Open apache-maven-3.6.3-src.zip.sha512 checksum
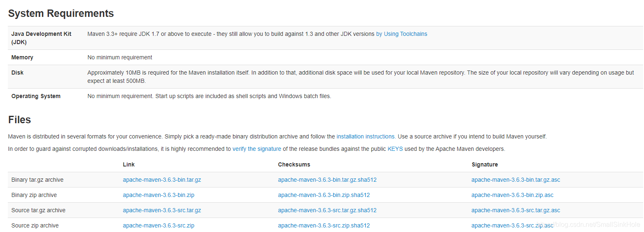This screenshot has width=644, height=232. pos(324,225)
